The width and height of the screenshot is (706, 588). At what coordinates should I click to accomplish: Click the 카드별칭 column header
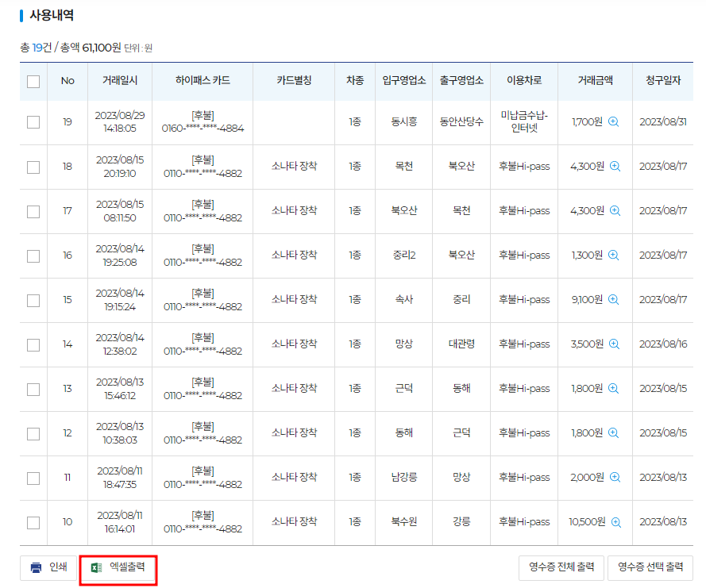[294, 80]
